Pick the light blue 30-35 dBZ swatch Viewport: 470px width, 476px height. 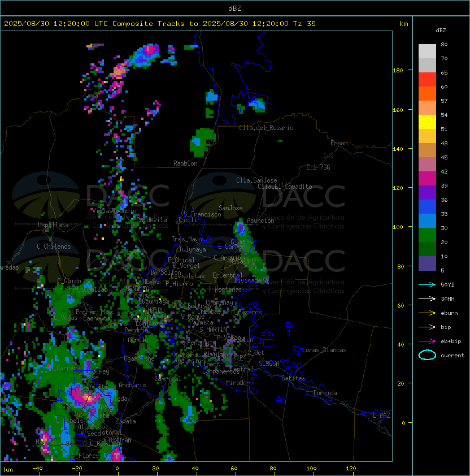427,220
